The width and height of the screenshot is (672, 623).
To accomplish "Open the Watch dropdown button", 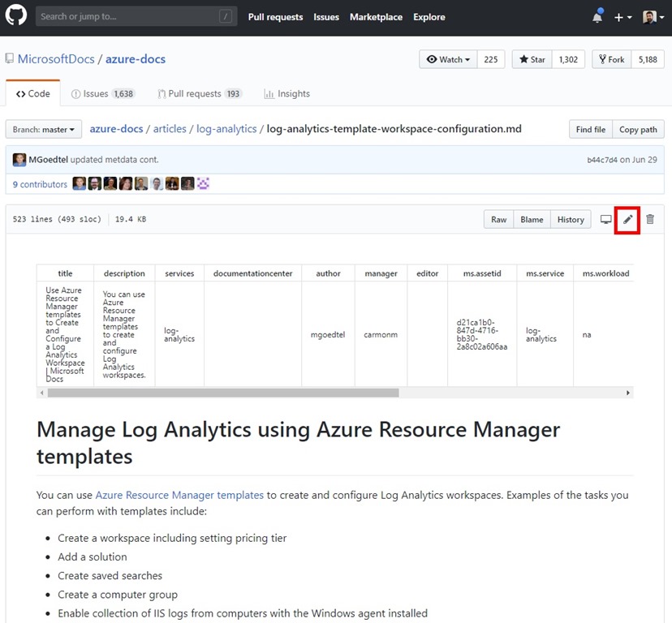I will [x=448, y=59].
